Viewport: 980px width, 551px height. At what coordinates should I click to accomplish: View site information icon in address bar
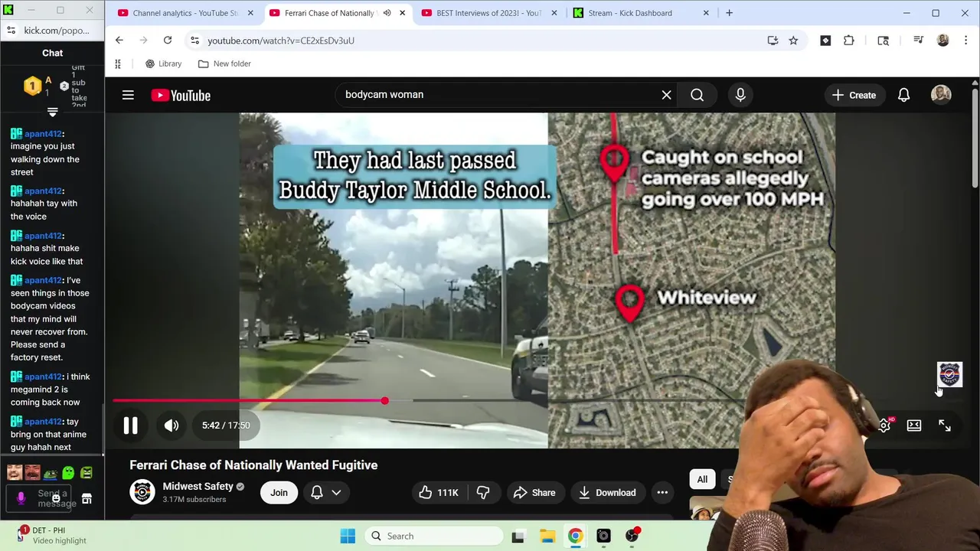coord(194,41)
